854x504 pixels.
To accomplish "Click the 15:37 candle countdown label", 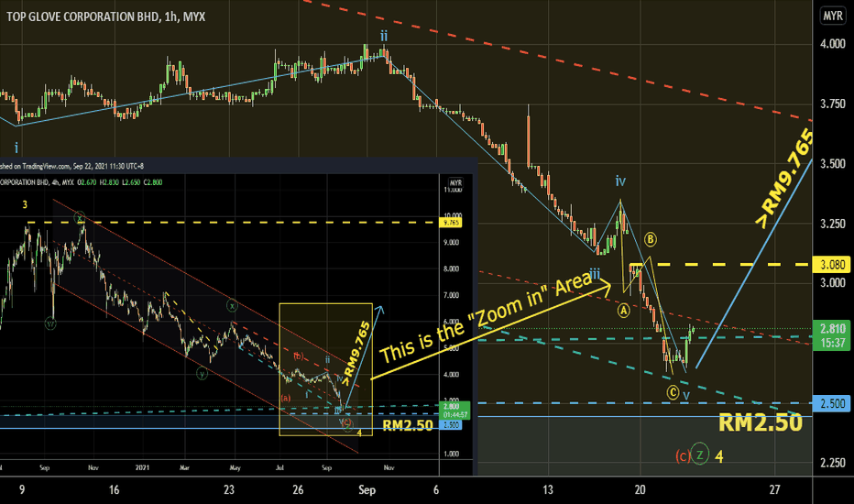I will 833,343.
